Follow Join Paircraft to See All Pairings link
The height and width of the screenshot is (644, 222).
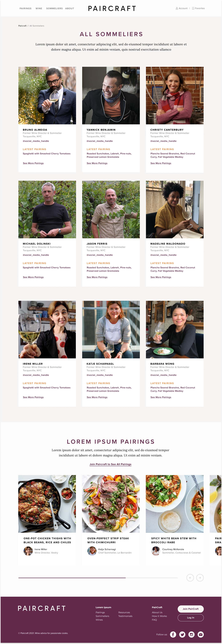coord(110,464)
